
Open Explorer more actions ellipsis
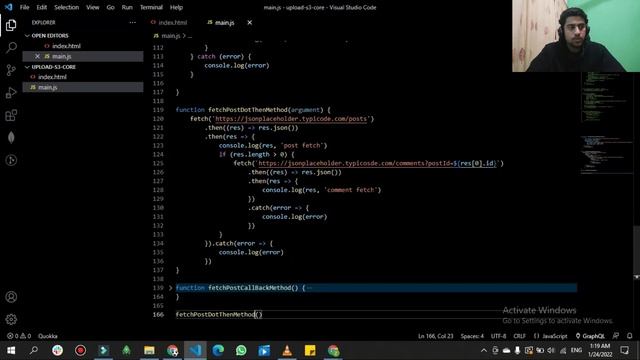133,22
